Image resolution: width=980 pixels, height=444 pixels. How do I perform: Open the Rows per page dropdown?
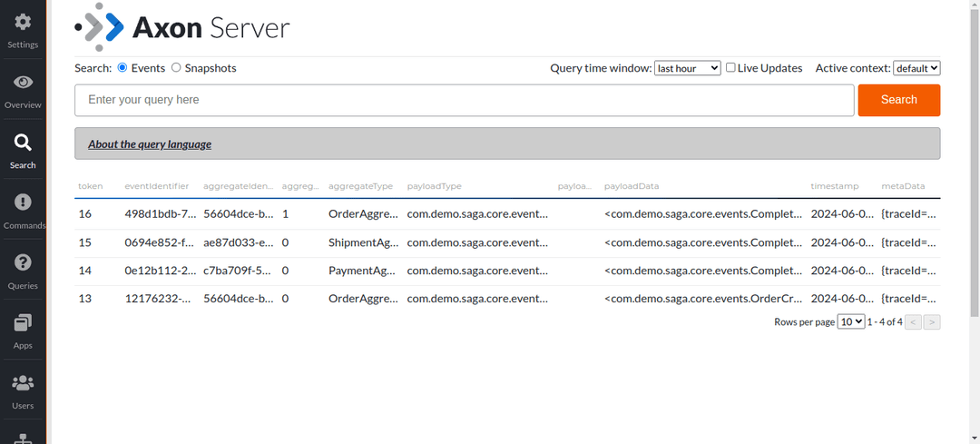pyautogui.click(x=850, y=321)
